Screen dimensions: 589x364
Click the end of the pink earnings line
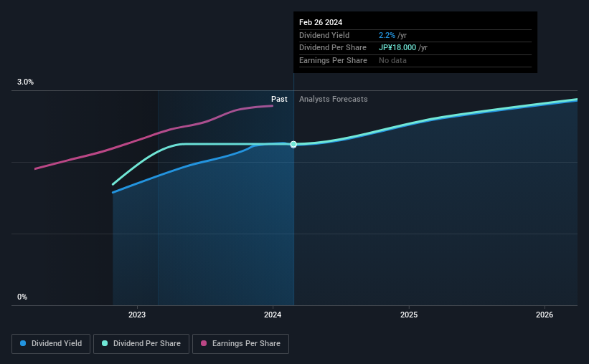[x=273, y=106]
